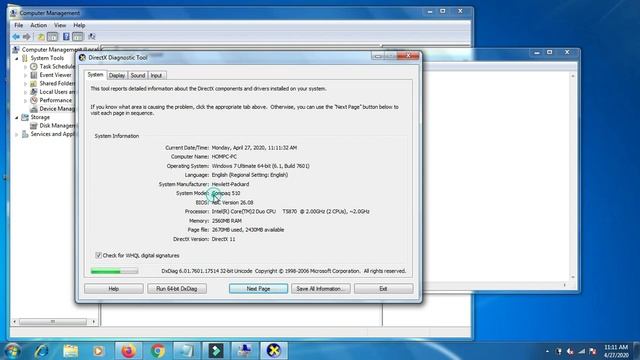Switch to the Display tab
This screenshot has width=640, height=360.
pos(117,76)
